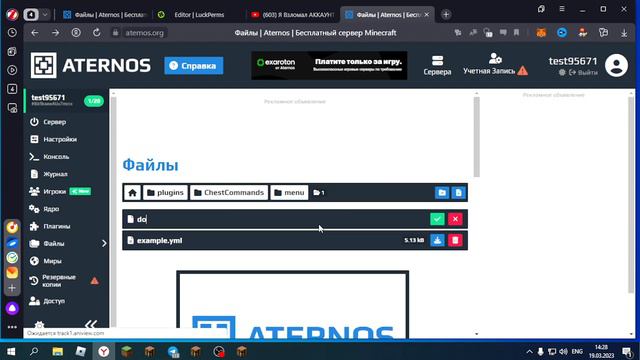Open plugins folder breadcrumb
The width and height of the screenshot is (640, 360).
(165, 193)
